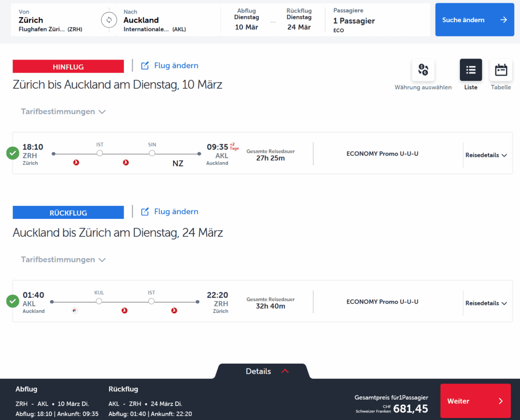Click the red Weiter button
Viewport: 520px width, 420px height.
pyautogui.click(x=475, y=401)
